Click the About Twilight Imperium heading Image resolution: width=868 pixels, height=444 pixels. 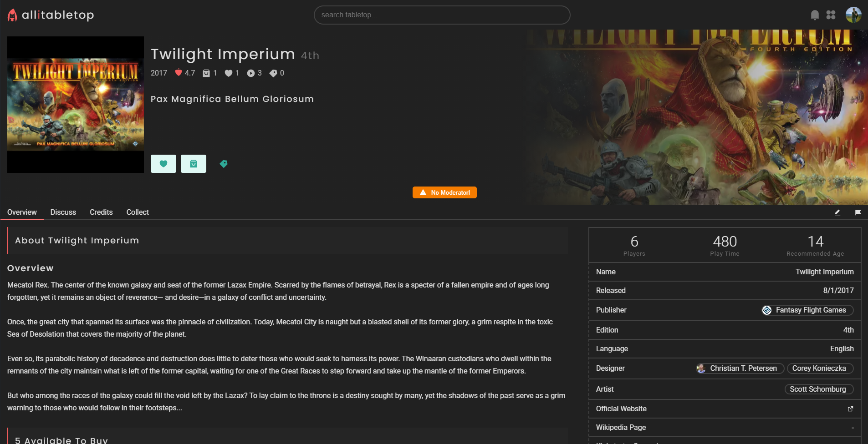(x=77, y=241)
